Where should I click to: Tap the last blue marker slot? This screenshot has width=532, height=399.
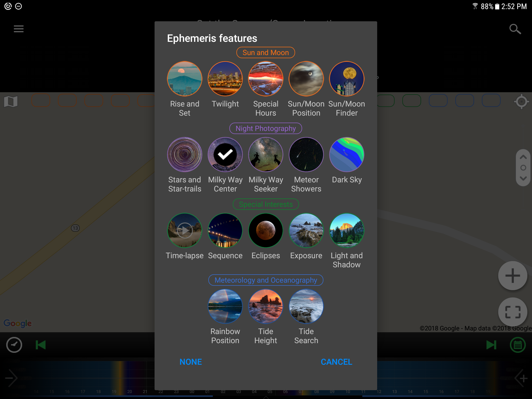tap(491, 101)
